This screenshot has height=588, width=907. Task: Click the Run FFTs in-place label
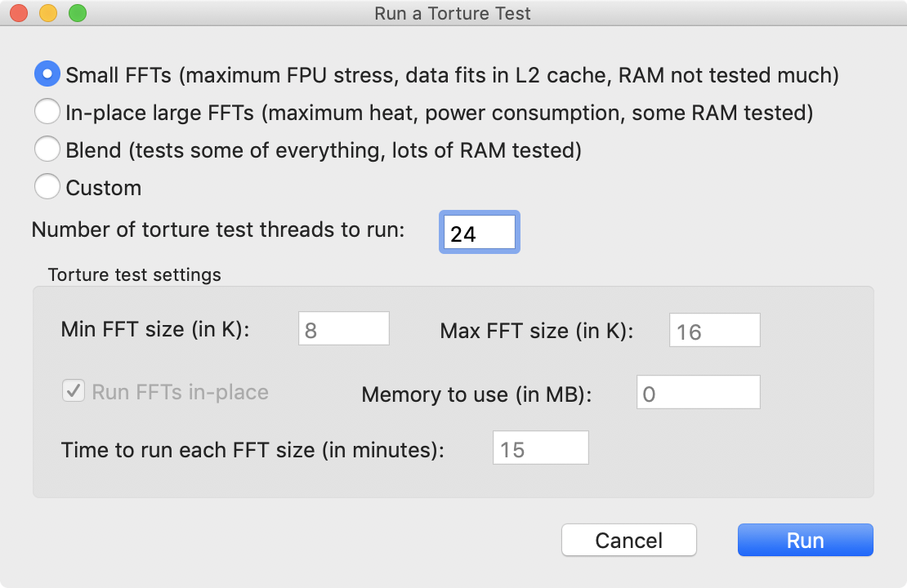180,392
